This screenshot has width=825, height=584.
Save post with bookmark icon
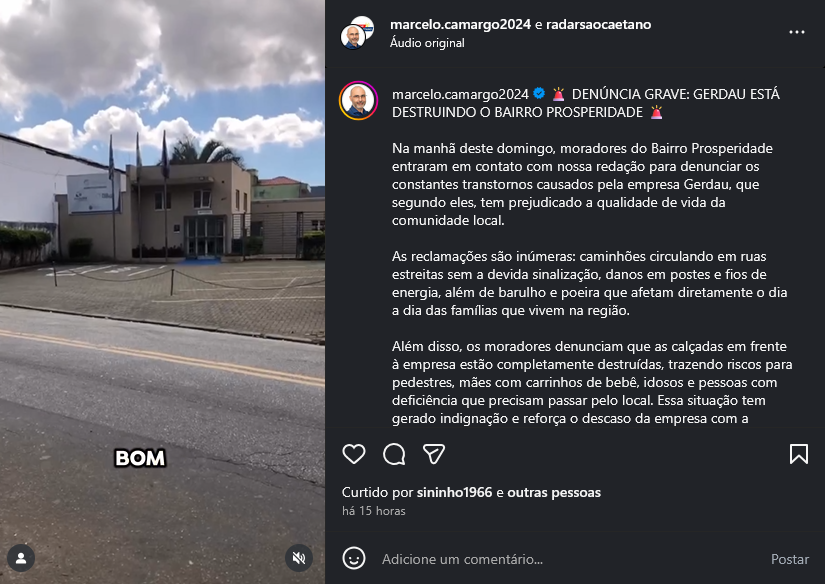[798, 454]
